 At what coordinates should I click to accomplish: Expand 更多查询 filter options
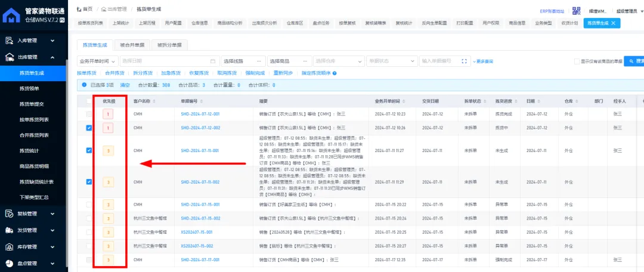tap(483, 61)
